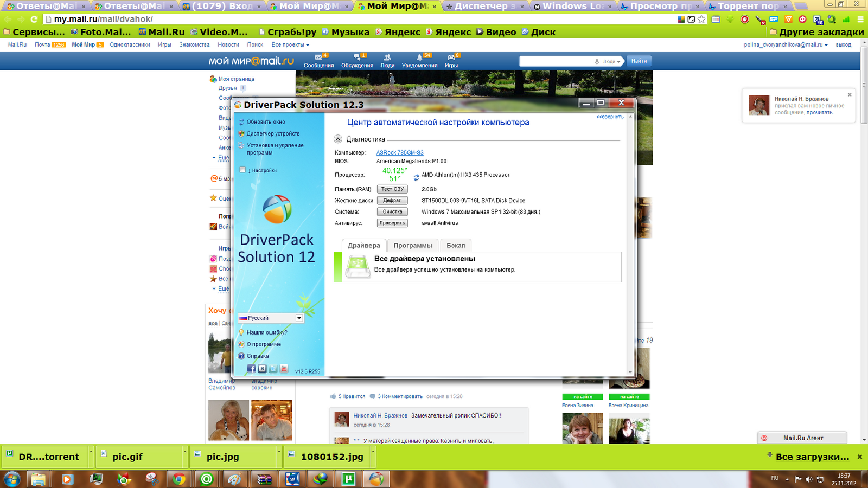This screenshot has height=488, width=868.
Task: Click the <<свернуть link
Action: [x=610, y=117]
